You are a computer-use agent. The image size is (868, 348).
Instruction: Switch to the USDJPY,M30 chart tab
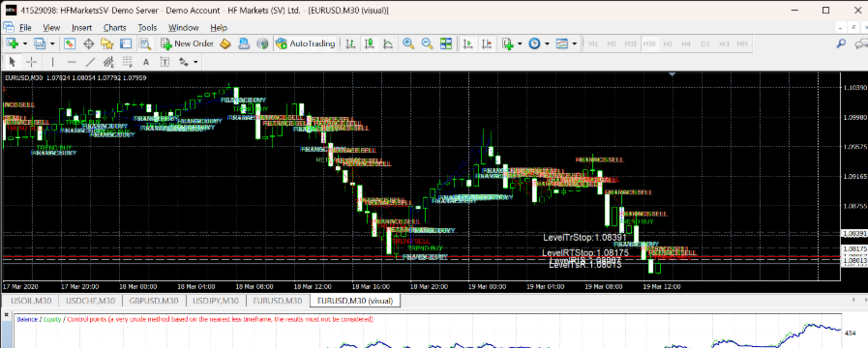pyautogui.click(x=216, y=301)
